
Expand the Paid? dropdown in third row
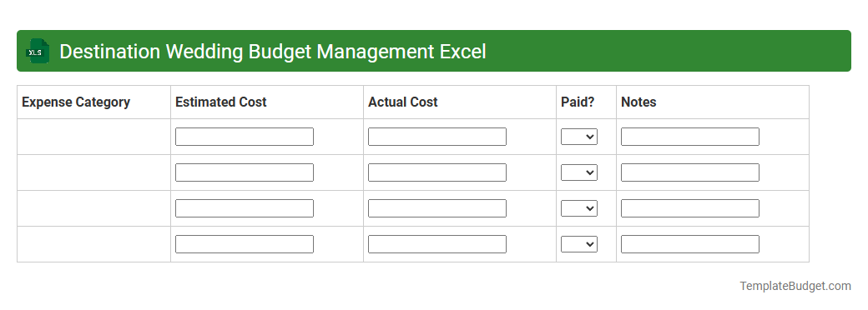[x=579, y=208]
